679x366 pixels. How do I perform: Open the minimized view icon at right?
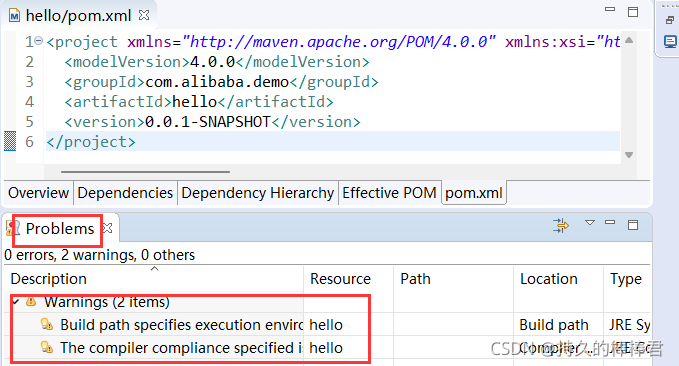point(670,42)
